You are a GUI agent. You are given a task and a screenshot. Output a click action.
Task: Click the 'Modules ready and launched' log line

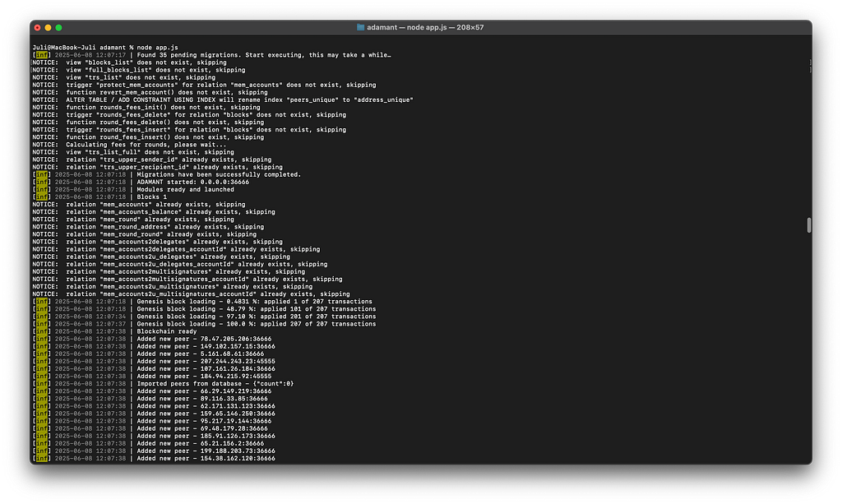[133, 189]
